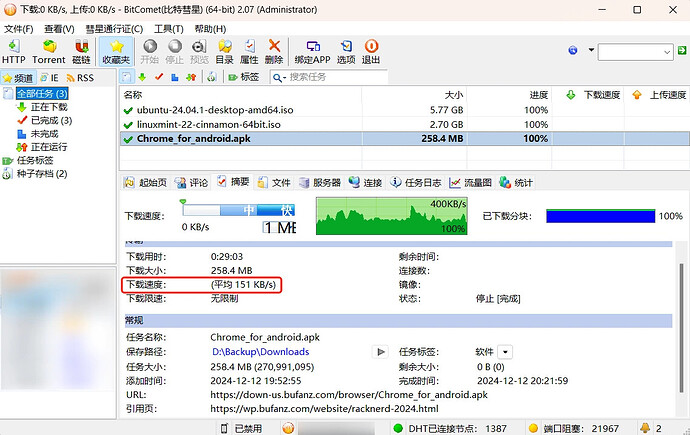Open the 文件 files tab
Image resolution: width=690 pixels, height=435 pixels.
point(274,183)
